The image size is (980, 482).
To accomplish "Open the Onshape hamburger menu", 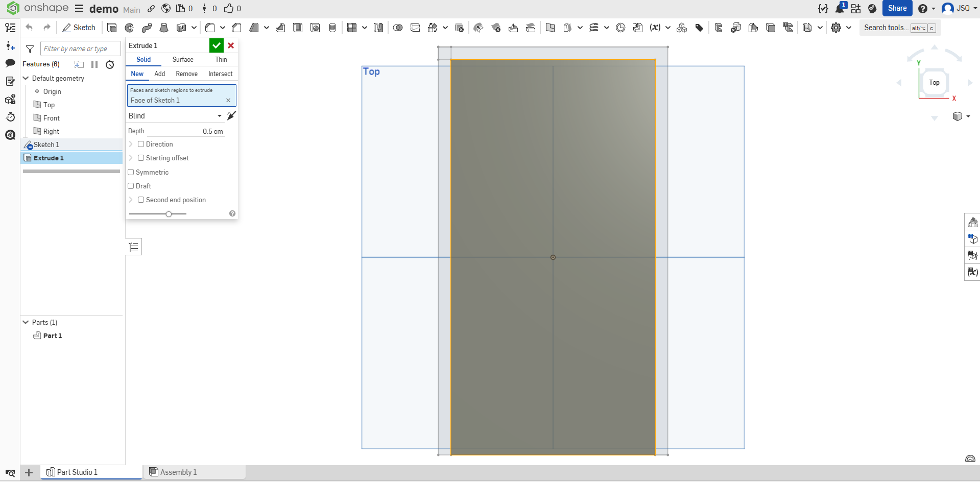I will pos(79,9).
